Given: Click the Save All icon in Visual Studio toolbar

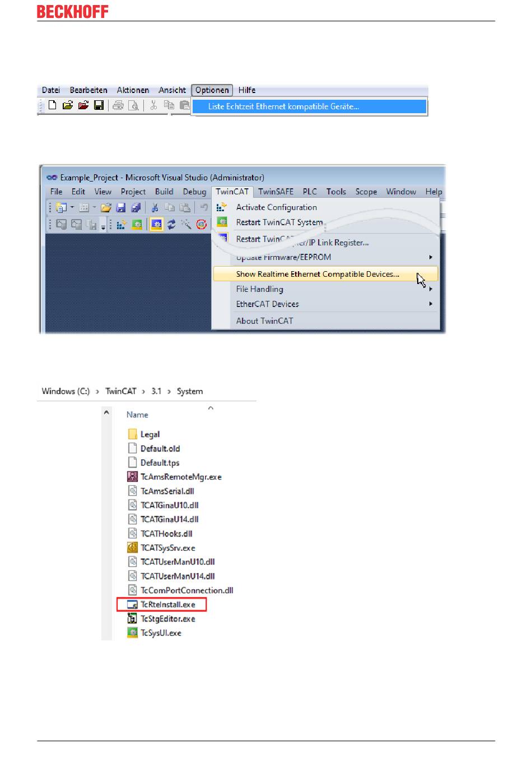Looking at the screenshot, I should click(136, 208).
